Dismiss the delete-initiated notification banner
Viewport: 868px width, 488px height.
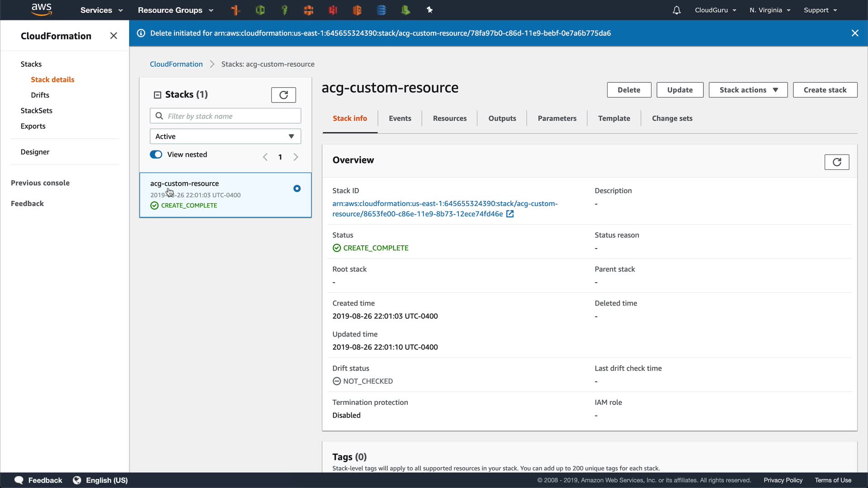click(854, 33)
